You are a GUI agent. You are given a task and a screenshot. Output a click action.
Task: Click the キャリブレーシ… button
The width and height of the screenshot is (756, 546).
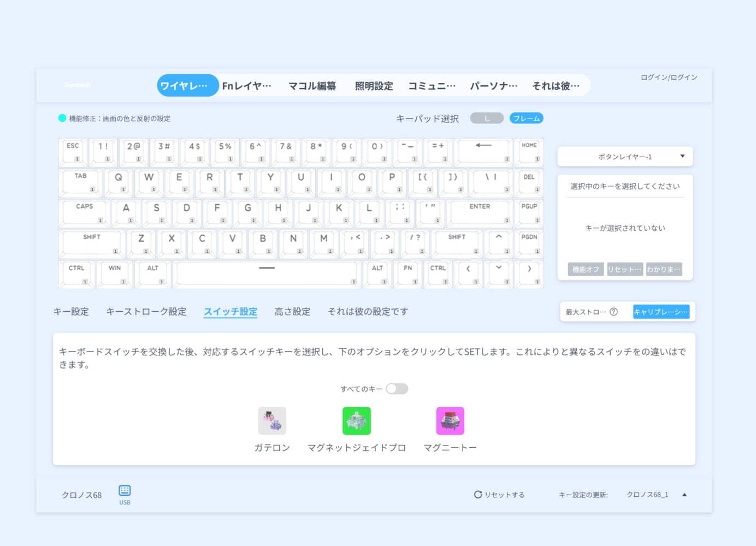tap(661, 312)
